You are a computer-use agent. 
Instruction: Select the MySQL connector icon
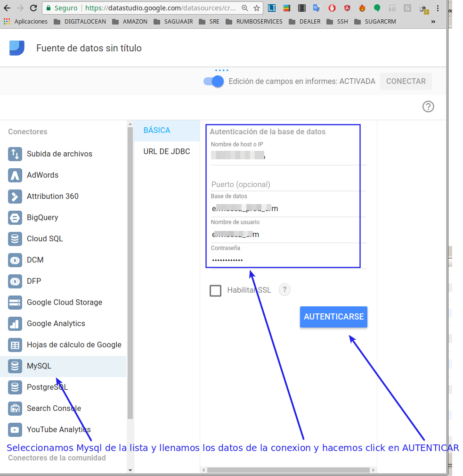[15, 366]
